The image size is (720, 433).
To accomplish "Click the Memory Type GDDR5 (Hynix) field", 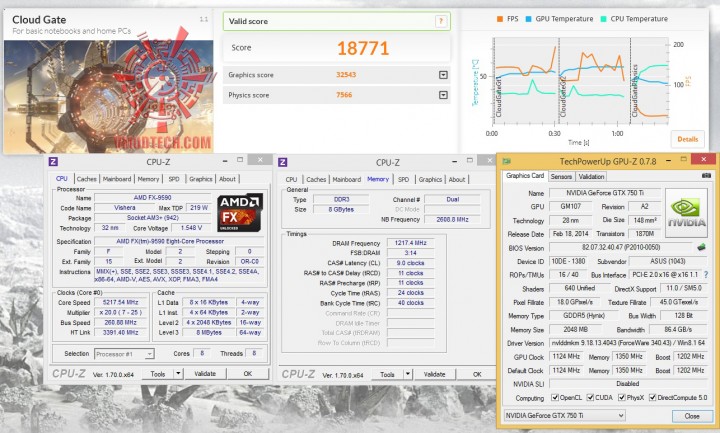I will 584,315.
